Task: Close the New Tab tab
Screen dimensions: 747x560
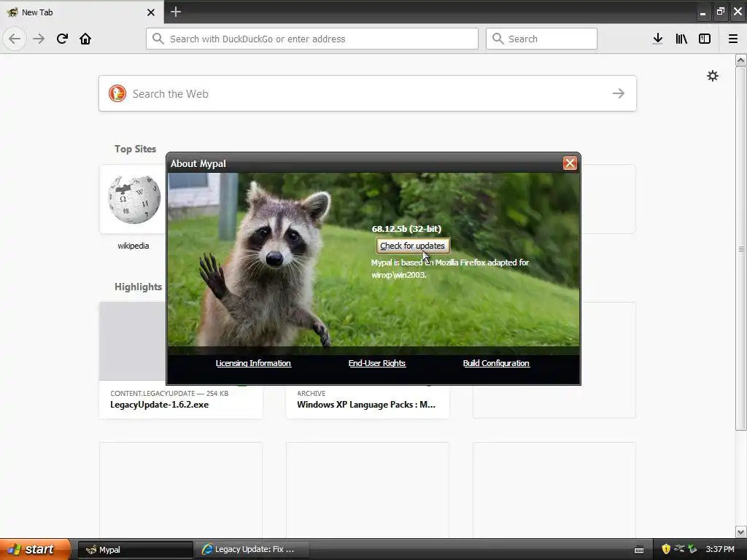Action: click(151, 12)
